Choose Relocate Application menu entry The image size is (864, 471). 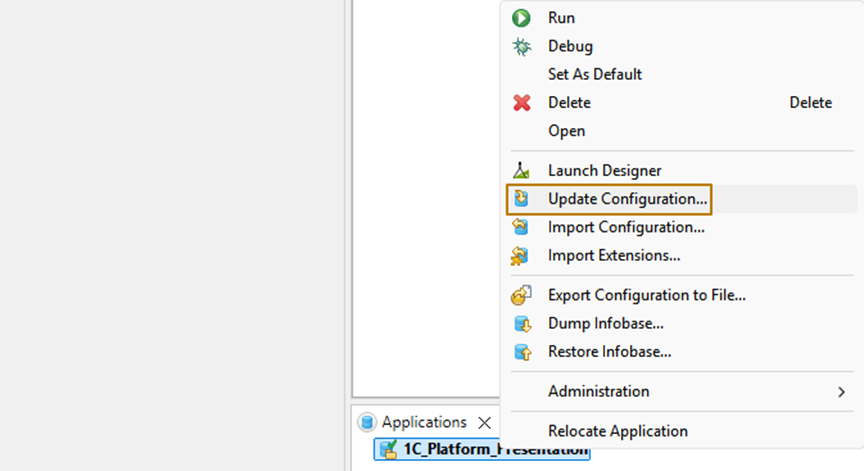pyautogui.click(x=617, y=431)
